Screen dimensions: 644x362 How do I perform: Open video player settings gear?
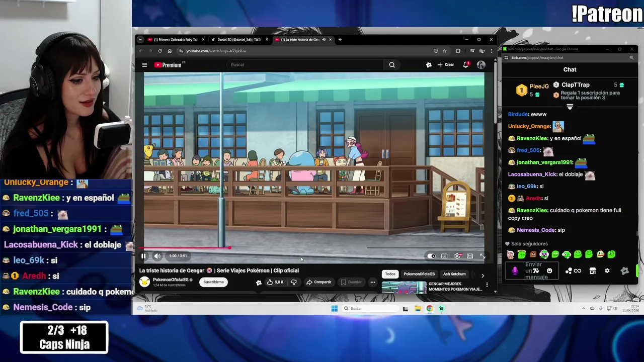coord(457,256)
